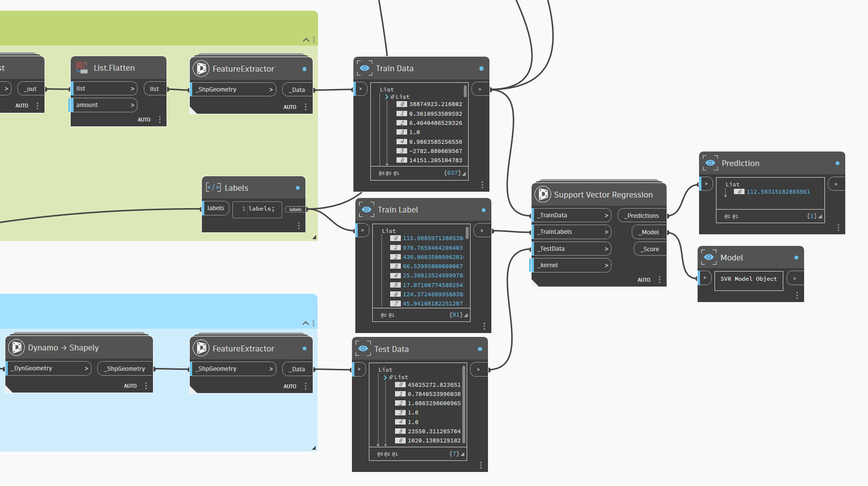
Task: Click the Train Data watch output port
Action: [x=480, y=89]
